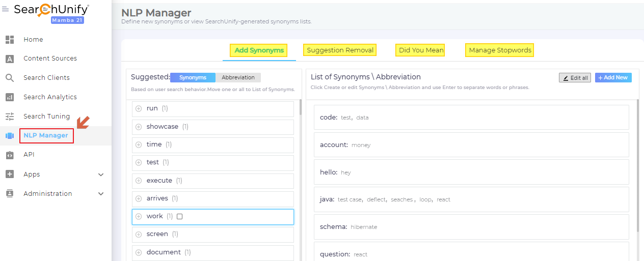Open the Suggestion Removal tab

click(340, 50)
